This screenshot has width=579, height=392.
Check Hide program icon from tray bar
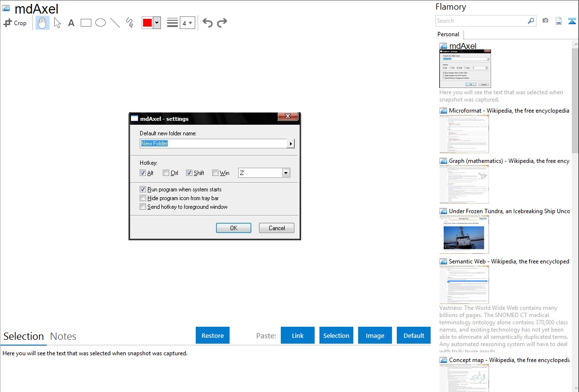(143, 198)
